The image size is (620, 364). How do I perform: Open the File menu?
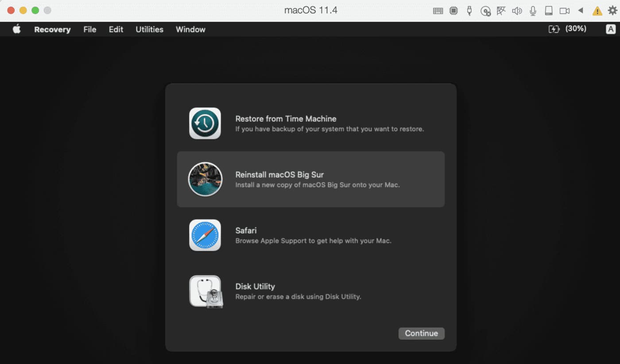coord(89,29)
